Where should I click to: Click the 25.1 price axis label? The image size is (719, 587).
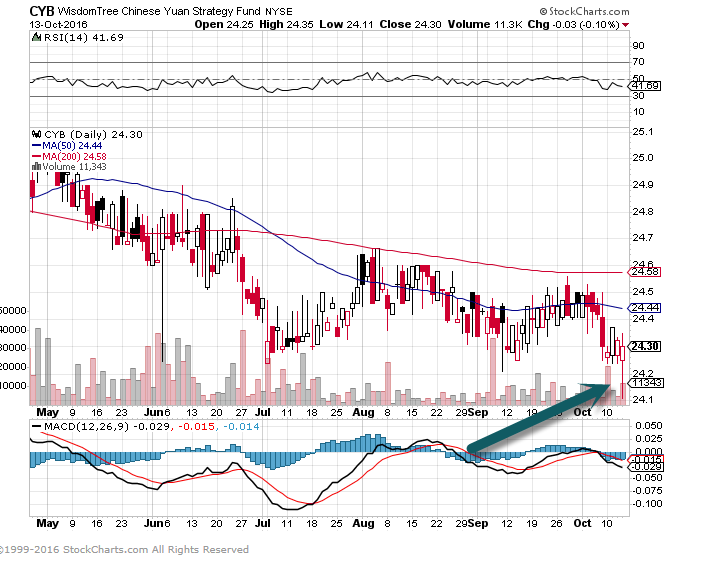(642, 132)
